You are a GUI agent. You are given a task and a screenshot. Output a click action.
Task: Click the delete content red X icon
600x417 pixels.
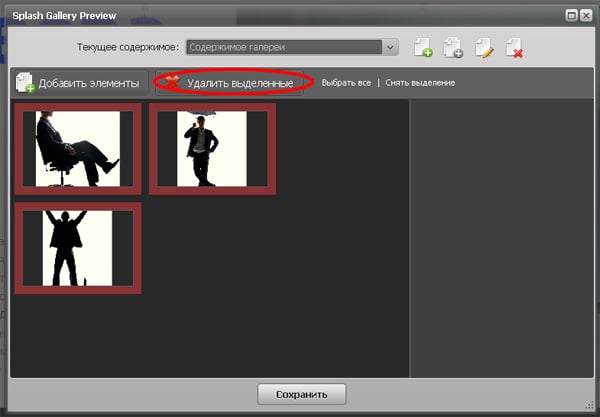coord(515,48)
